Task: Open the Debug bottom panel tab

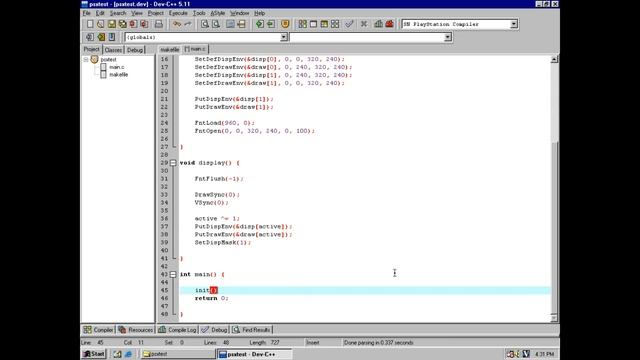Action: point(214,330)
